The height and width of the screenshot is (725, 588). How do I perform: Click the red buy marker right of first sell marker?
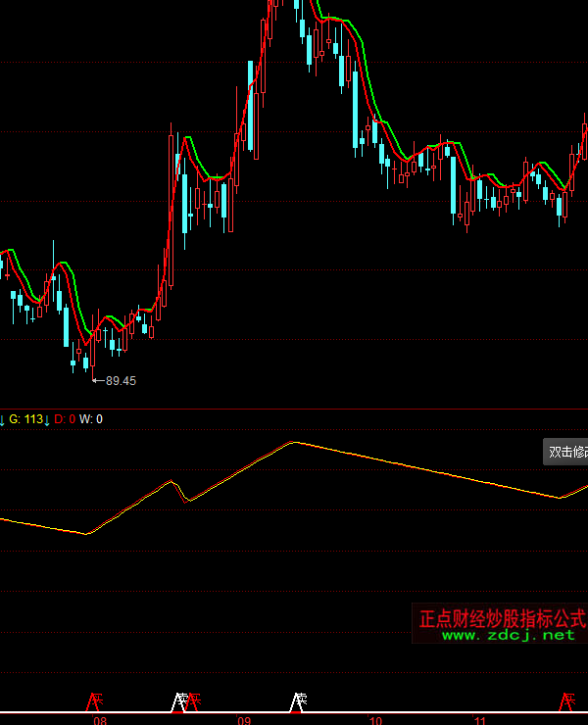coord(194,701)
